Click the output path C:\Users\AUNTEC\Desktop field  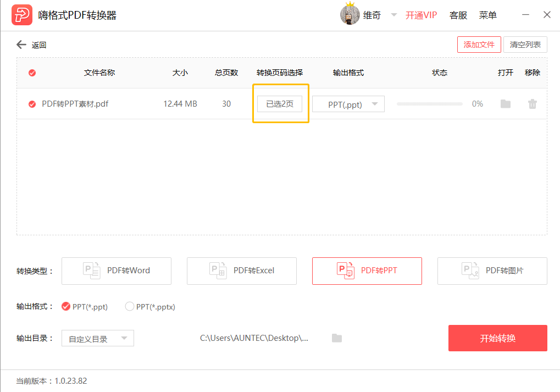[254, 338]
